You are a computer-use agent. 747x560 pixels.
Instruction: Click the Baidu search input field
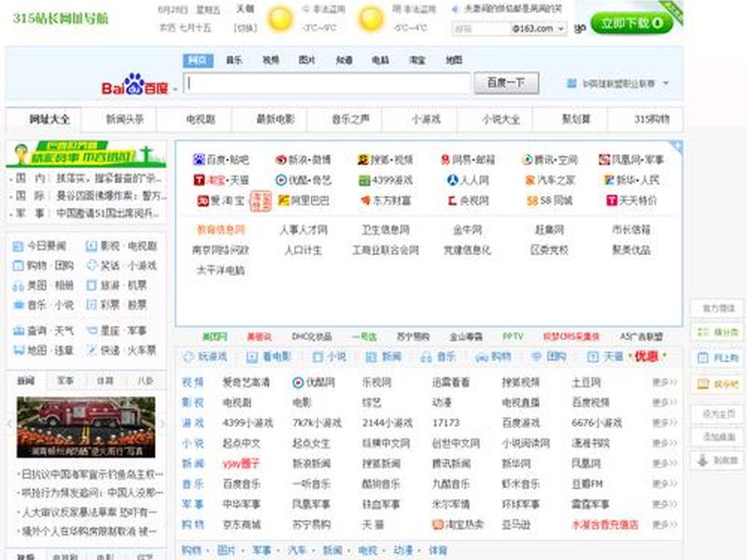[x=328, y=83]
